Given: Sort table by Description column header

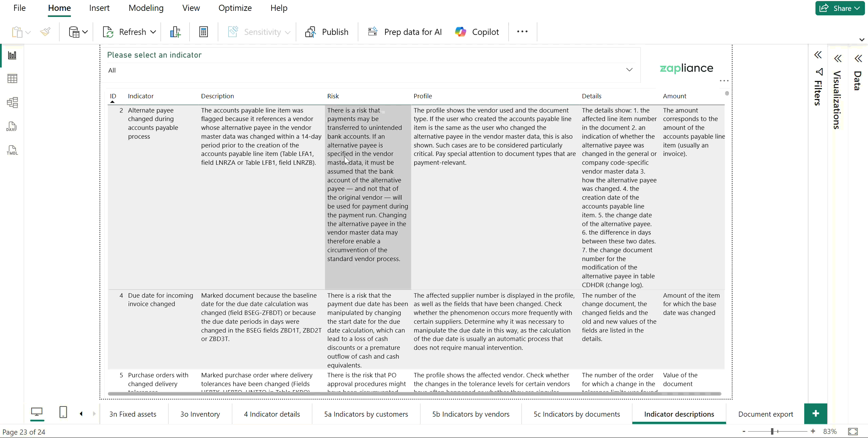Looking at the screenshot, I should point(217,96).
